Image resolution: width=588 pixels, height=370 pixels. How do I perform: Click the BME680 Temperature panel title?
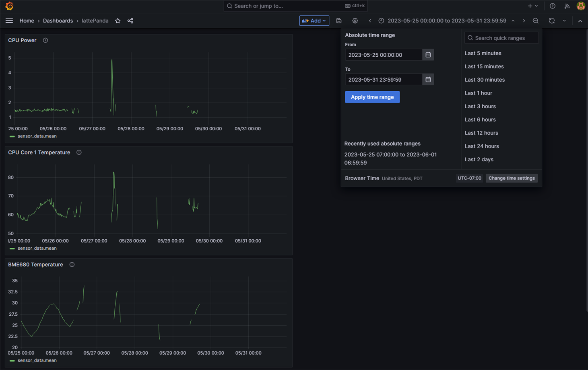(35, 265)
